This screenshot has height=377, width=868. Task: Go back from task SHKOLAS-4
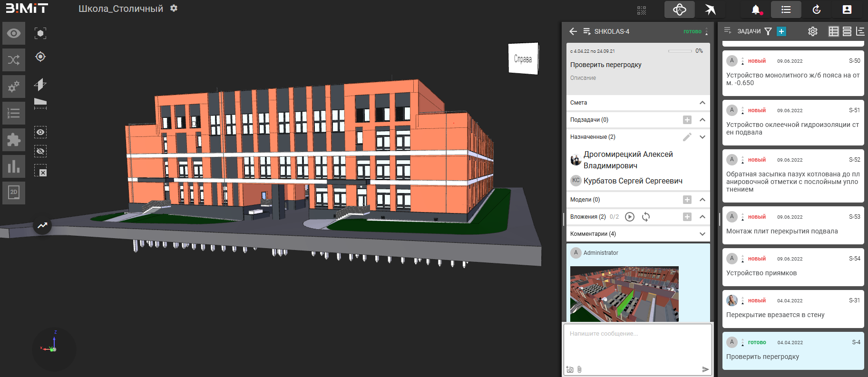[573, 31]
